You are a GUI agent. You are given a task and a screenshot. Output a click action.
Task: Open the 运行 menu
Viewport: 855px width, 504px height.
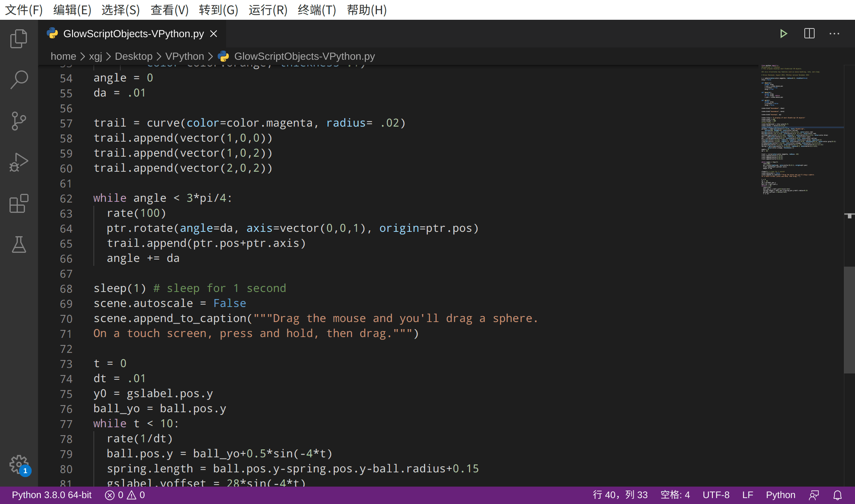268,10
